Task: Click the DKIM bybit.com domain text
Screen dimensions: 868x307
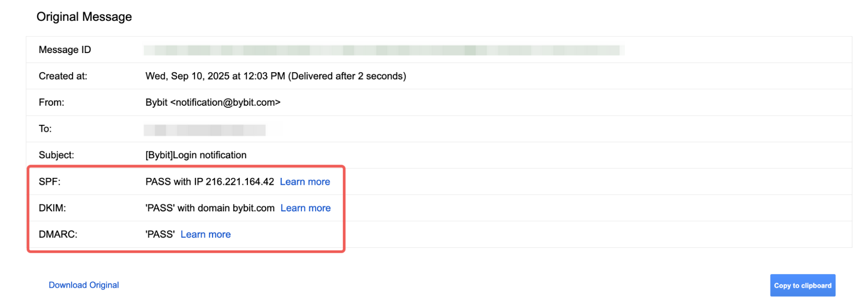Action: (x=254, y=208)
